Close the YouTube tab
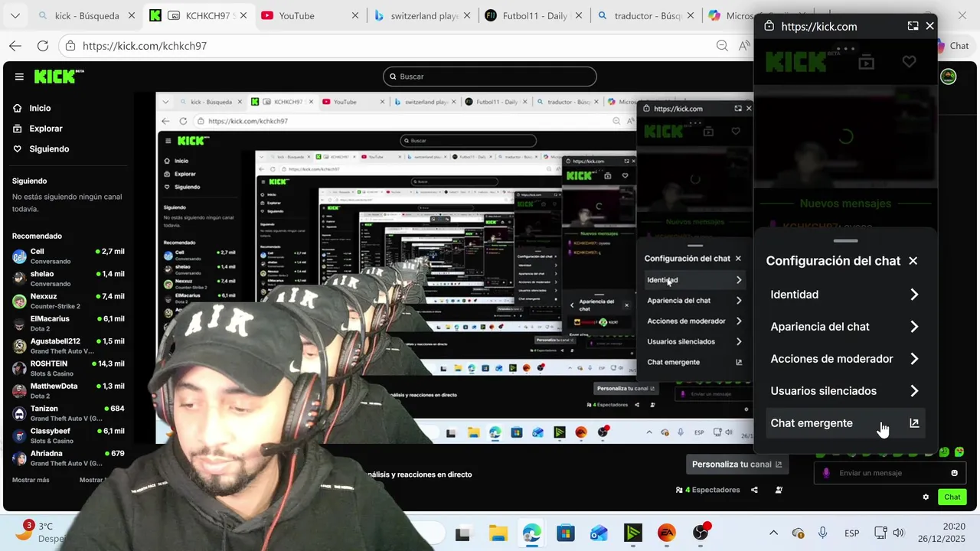 click(355, 15)
